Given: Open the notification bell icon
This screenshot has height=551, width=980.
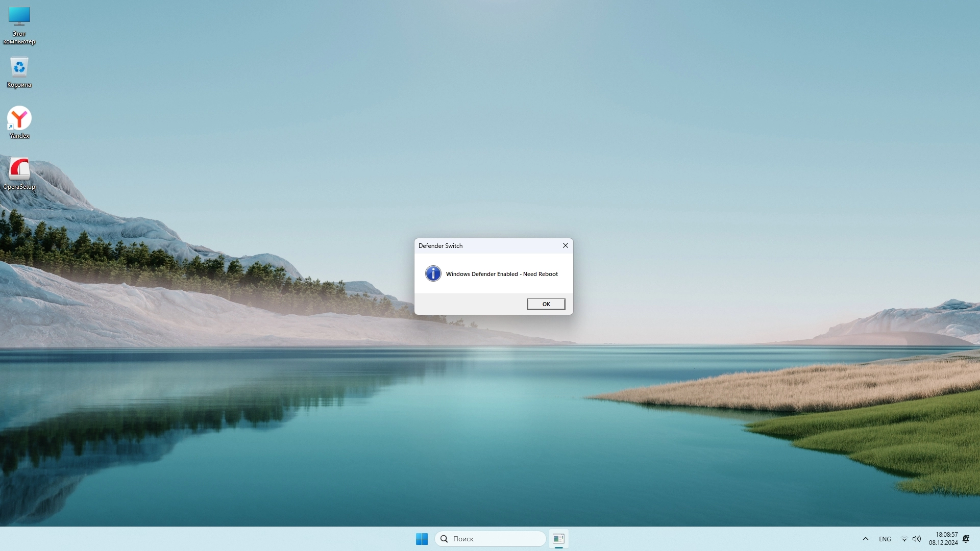Looking at the screenshot, I should (x=966, y=539).
